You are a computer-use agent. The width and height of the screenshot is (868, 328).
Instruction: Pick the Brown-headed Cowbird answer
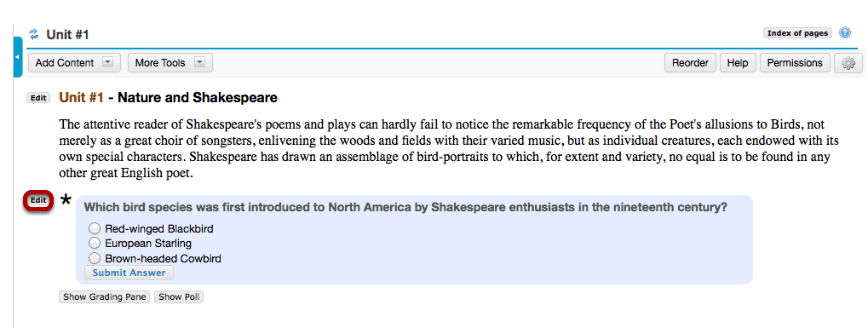[95, 258]
